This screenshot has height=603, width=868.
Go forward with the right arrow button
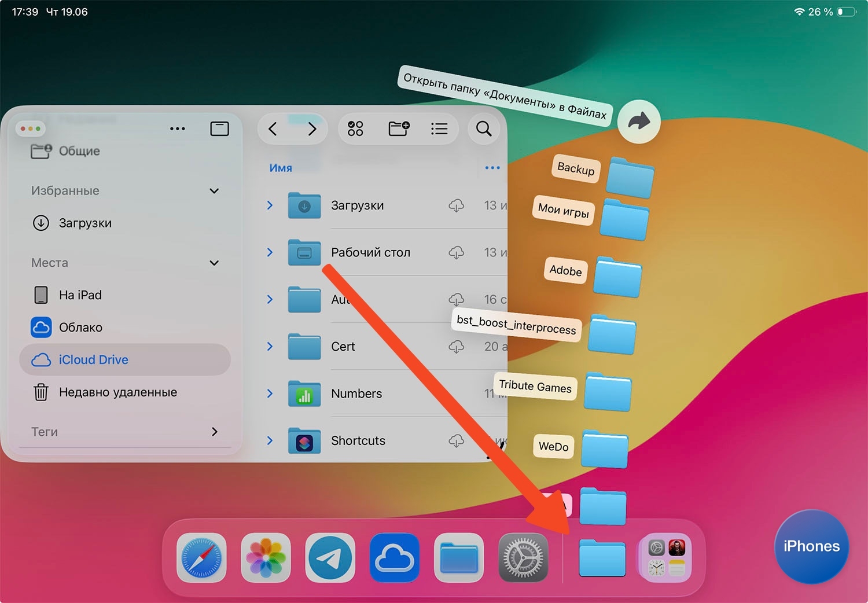pos(312,128)
